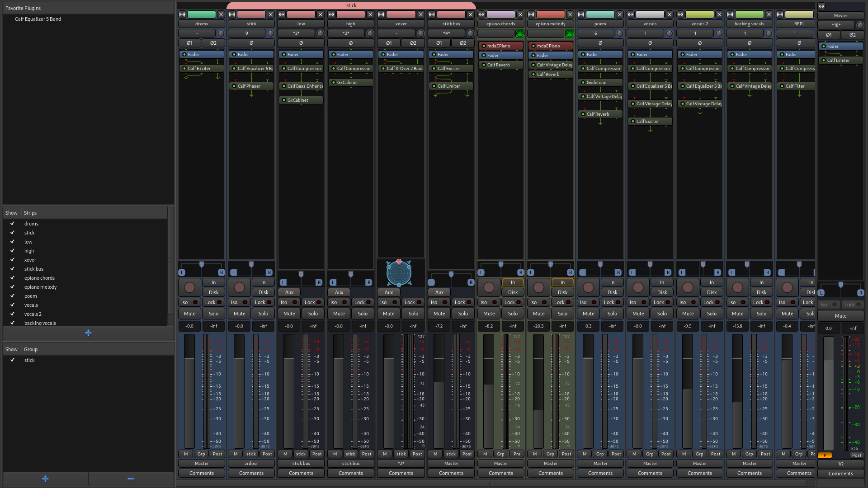Click the trim knob on xover strip

pos(420,33)
